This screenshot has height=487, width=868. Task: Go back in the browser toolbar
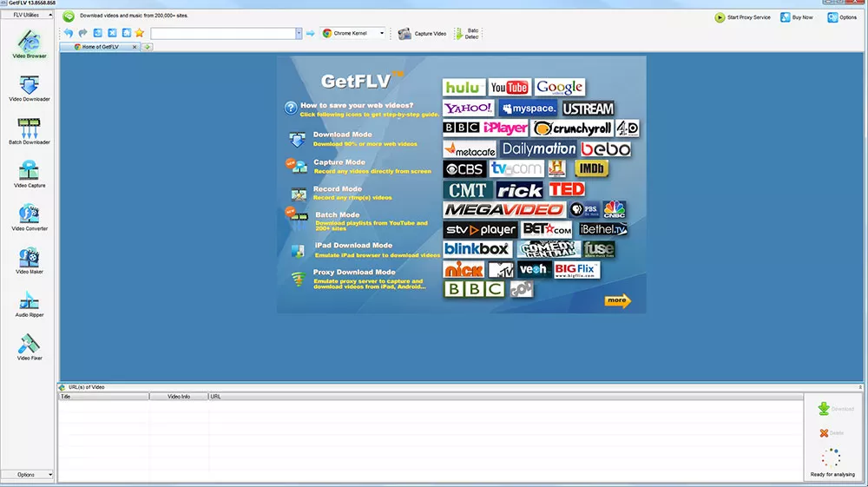(69, 33)
